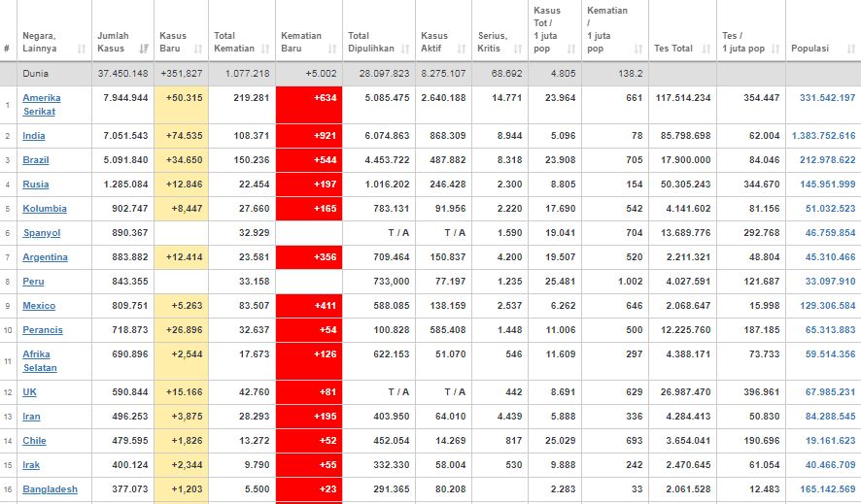This screenshot has height=504, width=861.
Task: Open the Argentina country link
Action: tap(45, 256)
